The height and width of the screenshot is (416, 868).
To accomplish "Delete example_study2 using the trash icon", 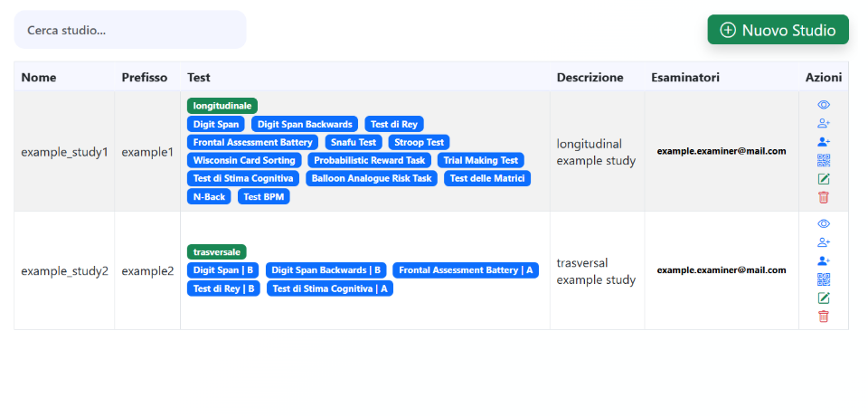I will 824,316.
